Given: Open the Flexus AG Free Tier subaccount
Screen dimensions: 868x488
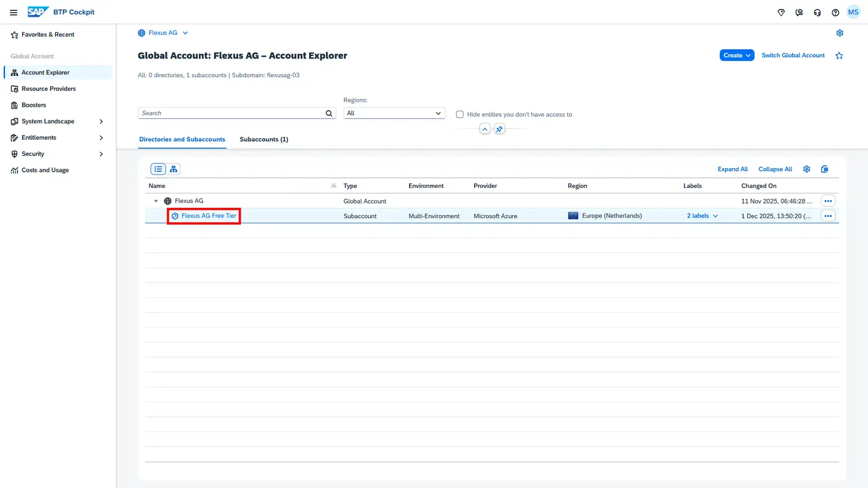Looking at the screenshot, I should [x=209, y=216].
